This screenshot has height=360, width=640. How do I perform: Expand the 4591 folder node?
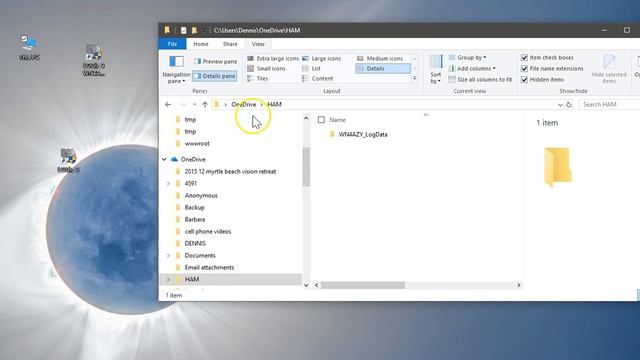[x=168, y=184]
